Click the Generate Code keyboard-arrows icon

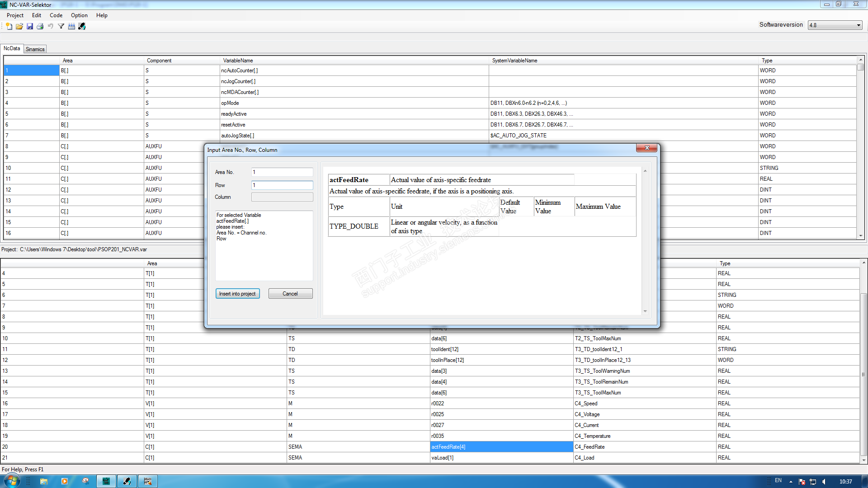click(x=71, y=26)
